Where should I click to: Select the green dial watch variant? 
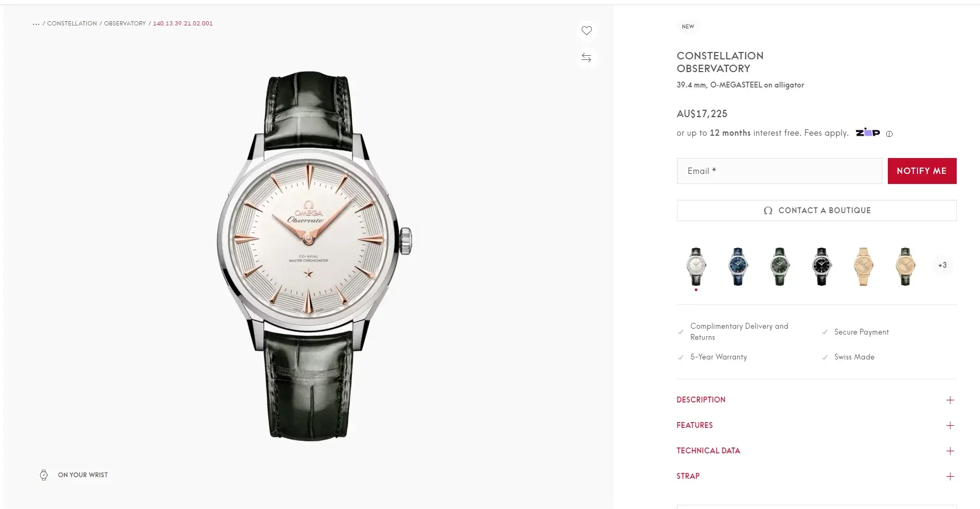[x=780, y=266]
